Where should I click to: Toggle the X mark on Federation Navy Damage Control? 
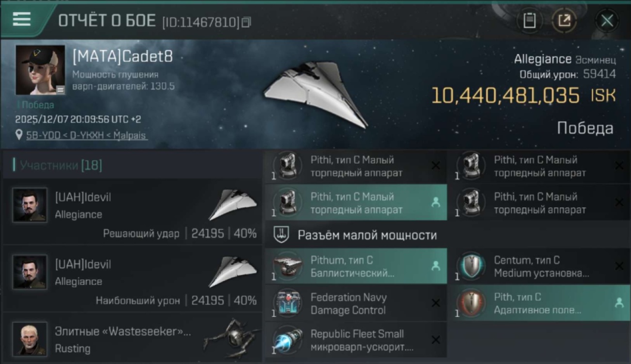tap(436, 303)
